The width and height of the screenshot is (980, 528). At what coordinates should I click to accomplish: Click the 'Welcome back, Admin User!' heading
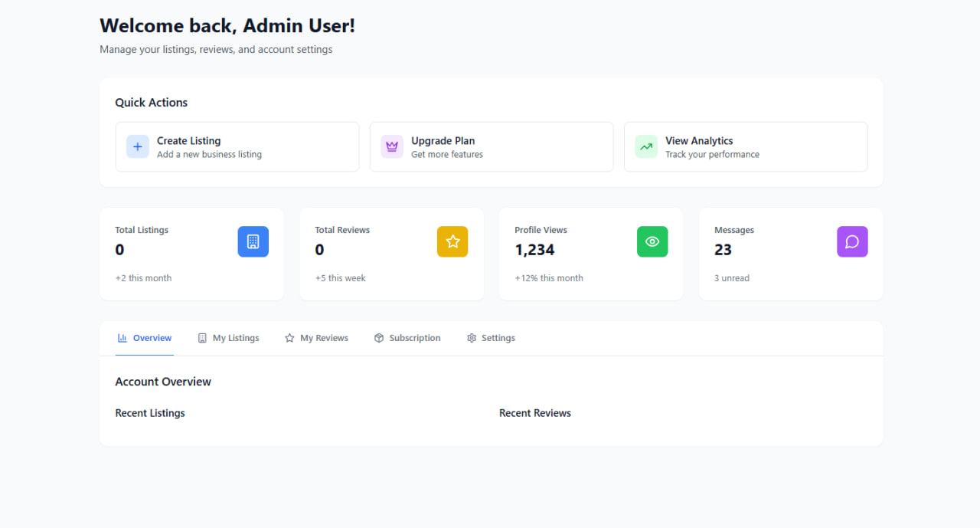pyautogui.click(x=227, y=26)
